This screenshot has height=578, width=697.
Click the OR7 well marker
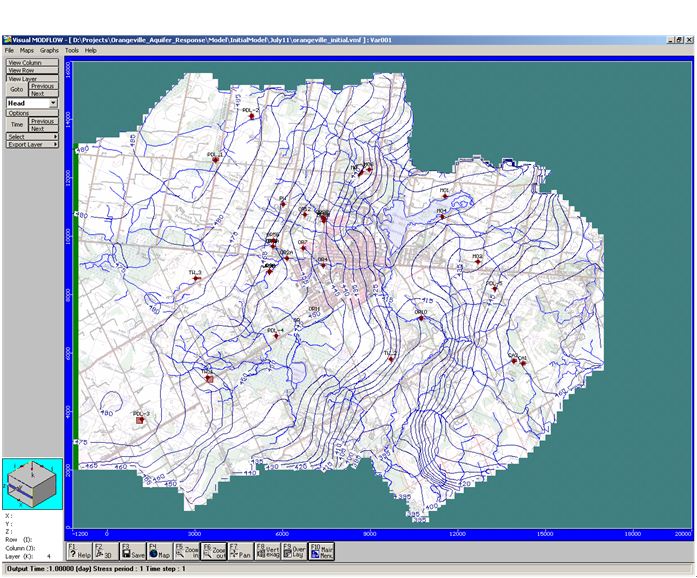click(x=303, y=248)
